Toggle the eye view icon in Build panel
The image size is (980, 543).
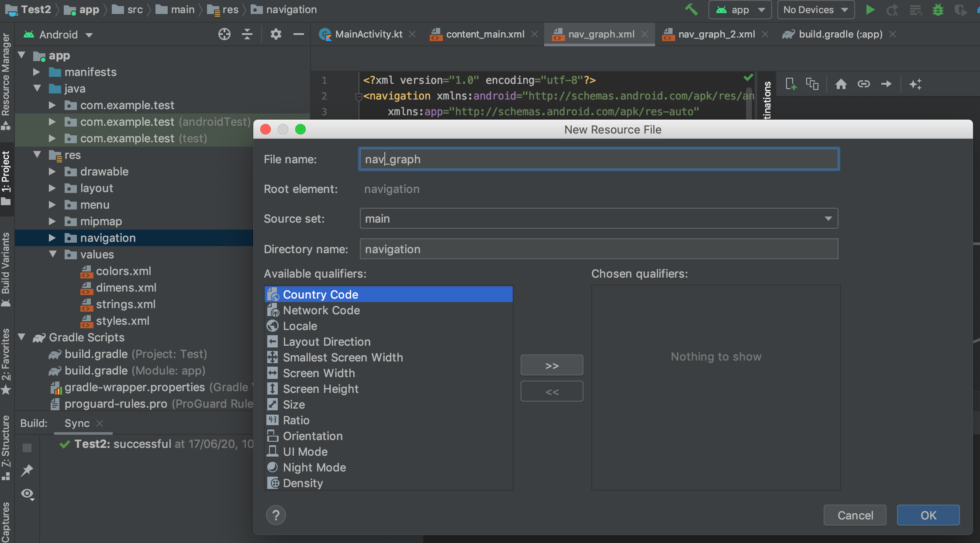pyautogui.click(x=28, y=494)
